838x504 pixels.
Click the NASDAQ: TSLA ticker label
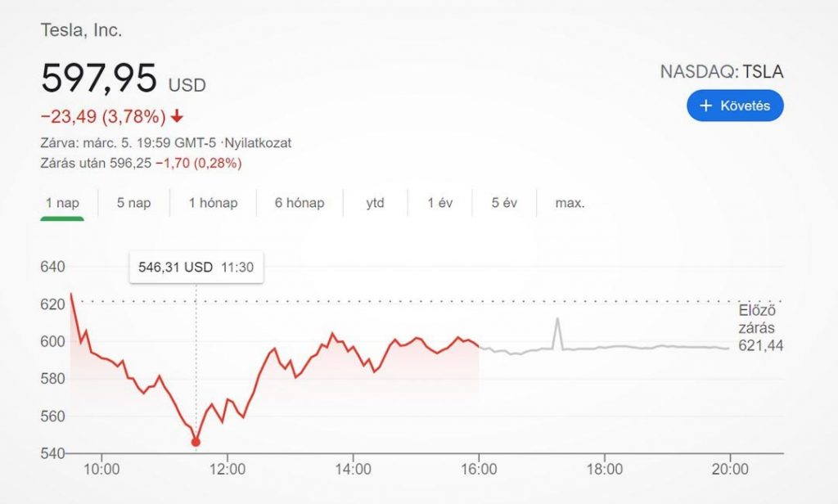coord(721,72)
